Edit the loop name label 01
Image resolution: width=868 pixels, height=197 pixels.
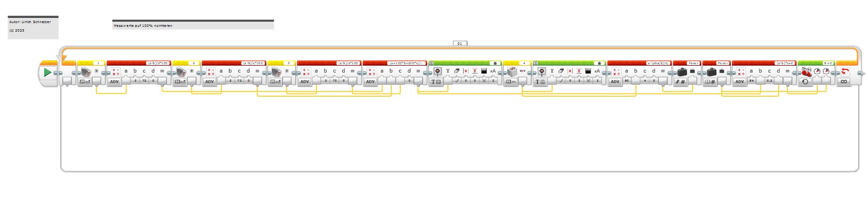pos(460,43)
